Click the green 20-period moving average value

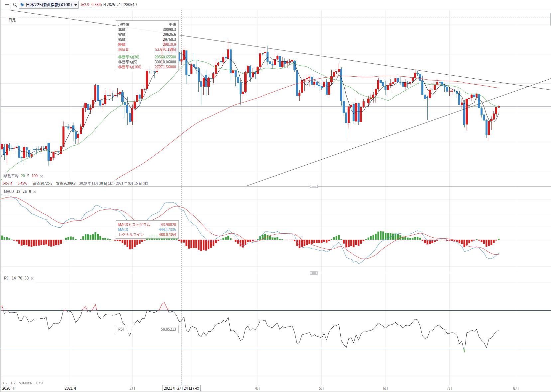(23, 176)
